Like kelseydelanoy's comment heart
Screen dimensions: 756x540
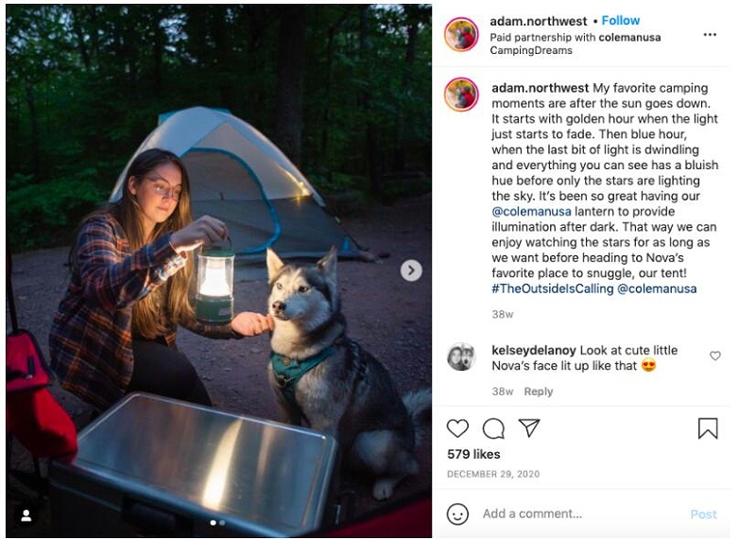[715, 356]
